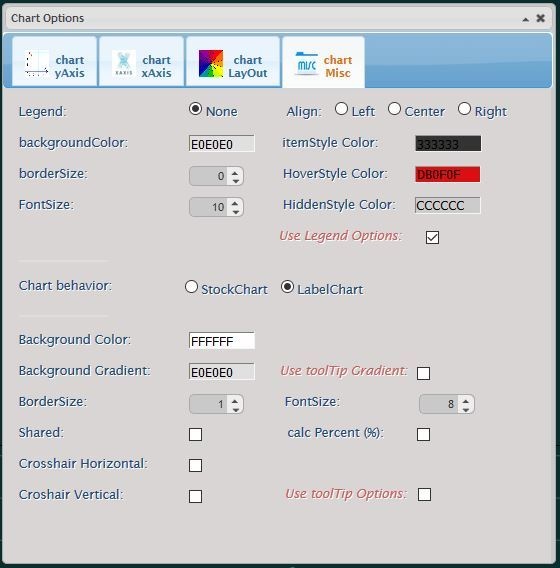Decrease legend FontSize below 10

click(x=235, y=212)
